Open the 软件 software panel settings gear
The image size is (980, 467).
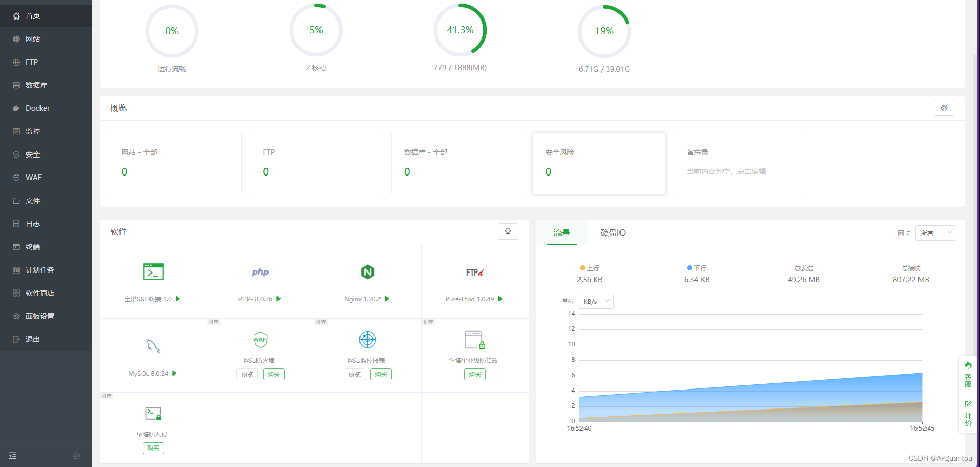tap(508, 231)
